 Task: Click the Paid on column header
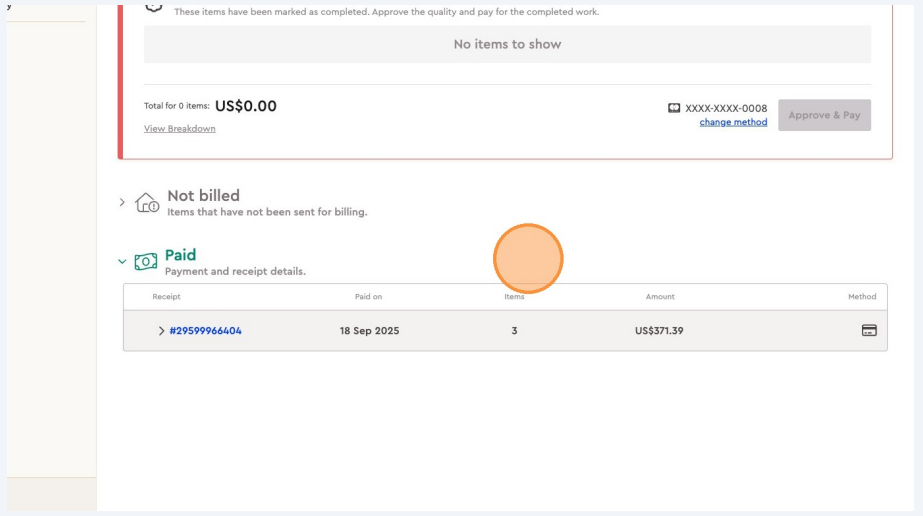[368, 297]
